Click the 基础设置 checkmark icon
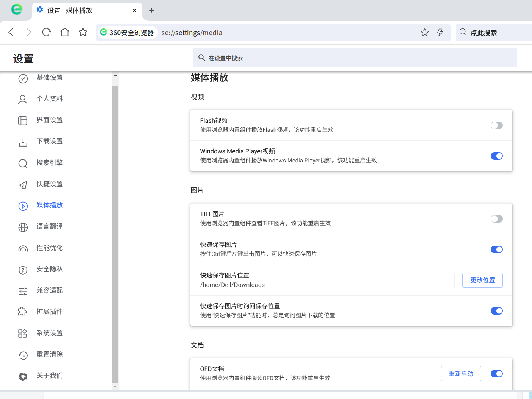This screenshot has width=532, height=399. (23, 78)
